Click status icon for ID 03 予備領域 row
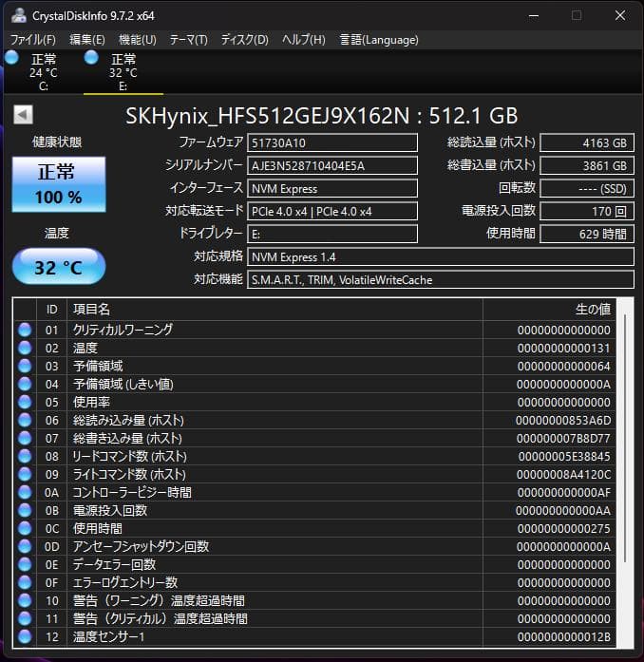Viewport: 644px width, 662px height. click(x=25, y=366)
